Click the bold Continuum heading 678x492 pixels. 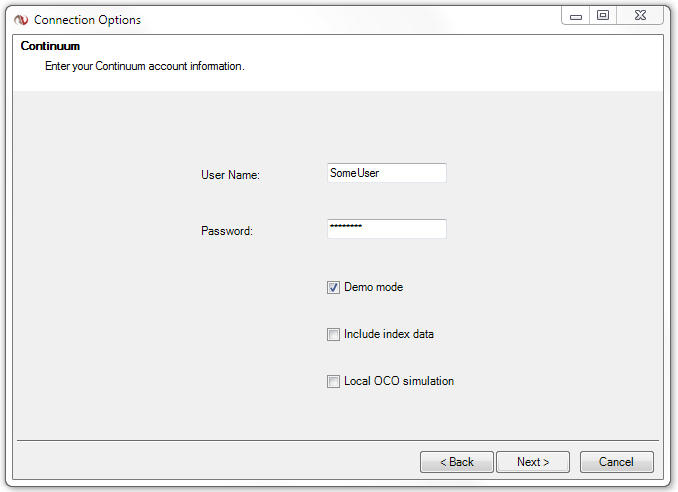coord(50,47)
